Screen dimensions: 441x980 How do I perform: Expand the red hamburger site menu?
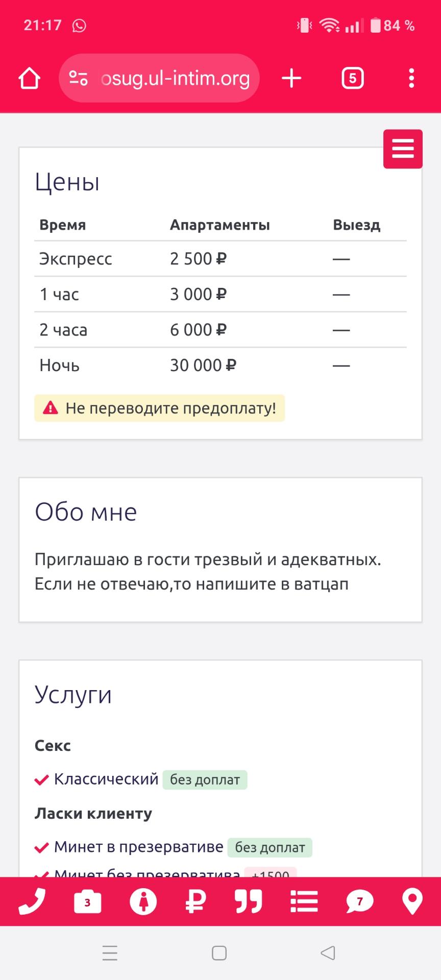point(403,149)
